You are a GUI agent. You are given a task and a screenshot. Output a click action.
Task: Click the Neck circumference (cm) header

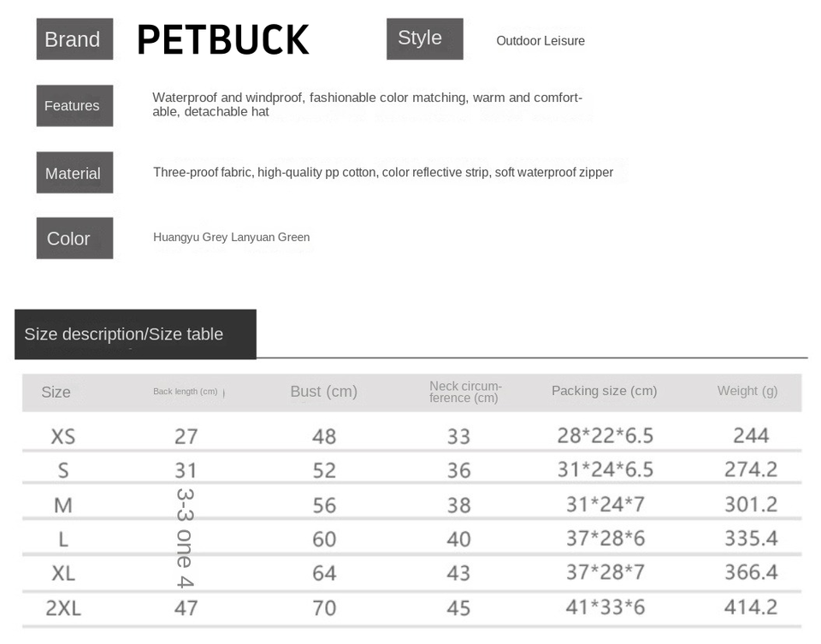[465, 392]
